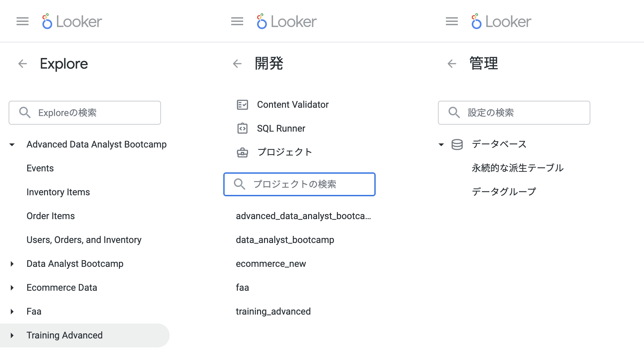Open the hamburger menu in the middle panel

(237, 21)
